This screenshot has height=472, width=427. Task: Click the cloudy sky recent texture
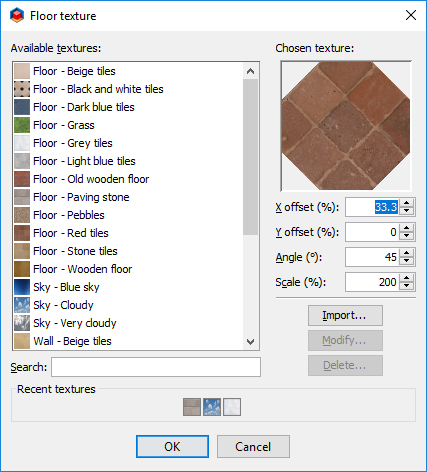coord(212,407)
